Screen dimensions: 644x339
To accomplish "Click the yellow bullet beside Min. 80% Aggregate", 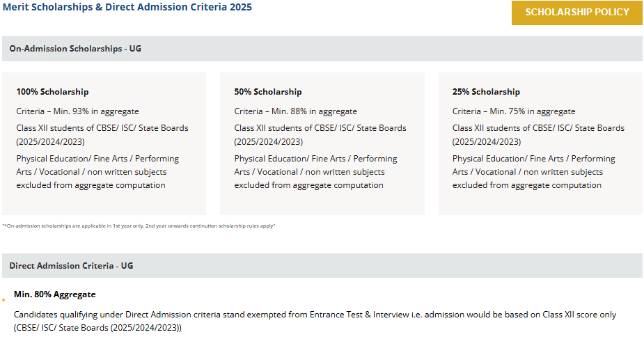I will pyautogui.click(x=3, y=300).
